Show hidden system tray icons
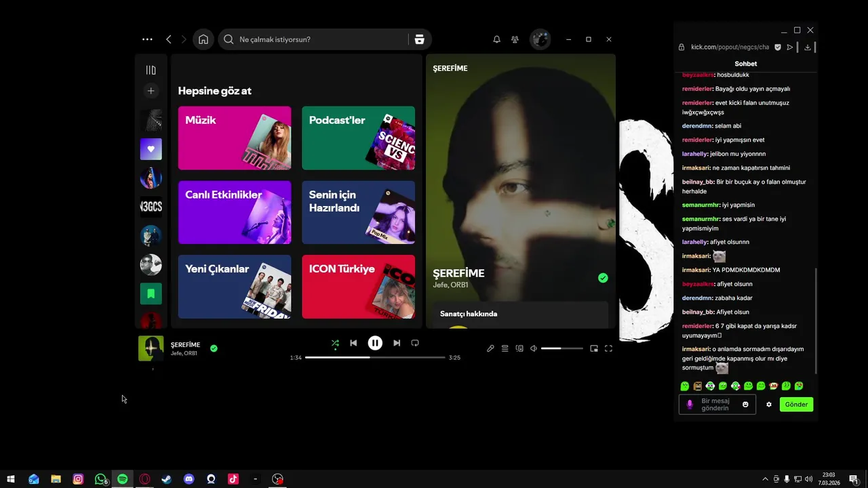 766,479
